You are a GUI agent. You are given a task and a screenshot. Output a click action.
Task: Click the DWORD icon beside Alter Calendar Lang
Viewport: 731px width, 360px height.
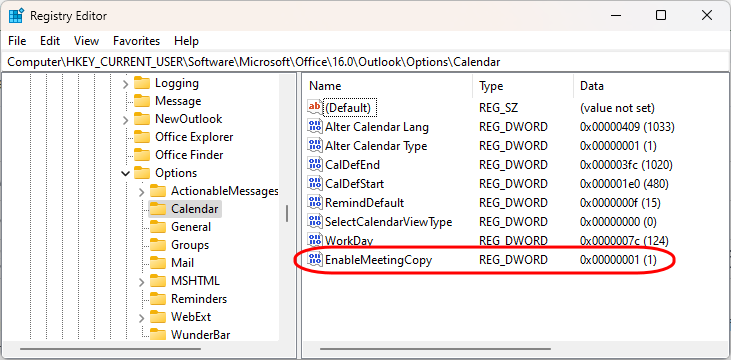point(315,127)
